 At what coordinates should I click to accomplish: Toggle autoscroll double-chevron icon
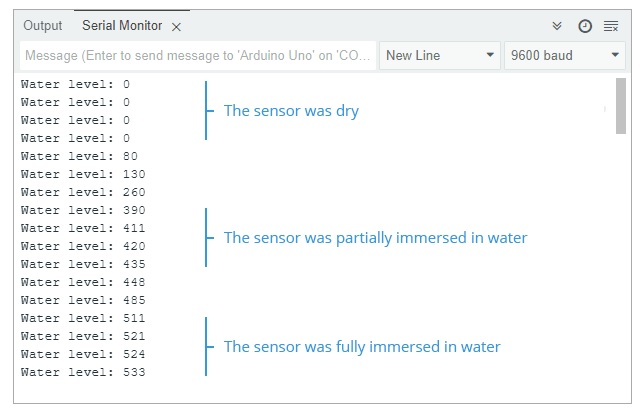click(x=558, y=26)
